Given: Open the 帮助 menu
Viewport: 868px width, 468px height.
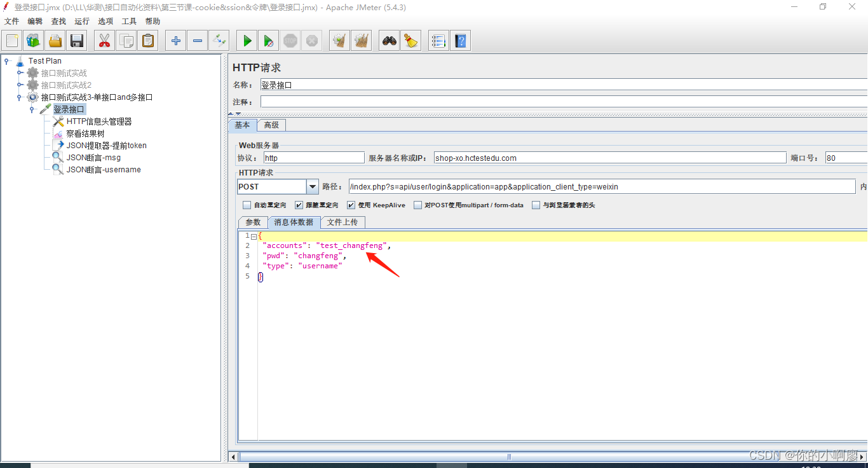Looking at the screenshot, I should point(153,21).
